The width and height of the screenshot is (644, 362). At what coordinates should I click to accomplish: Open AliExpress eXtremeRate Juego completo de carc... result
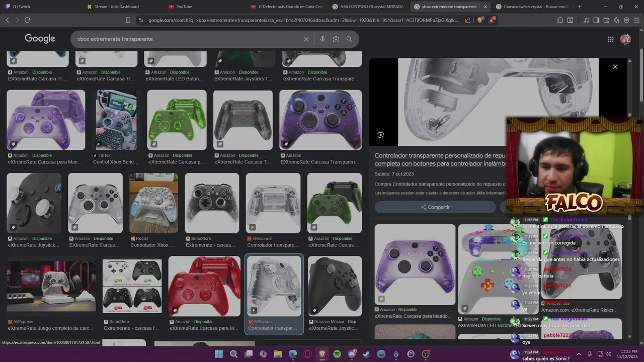(x=51, y=286)
